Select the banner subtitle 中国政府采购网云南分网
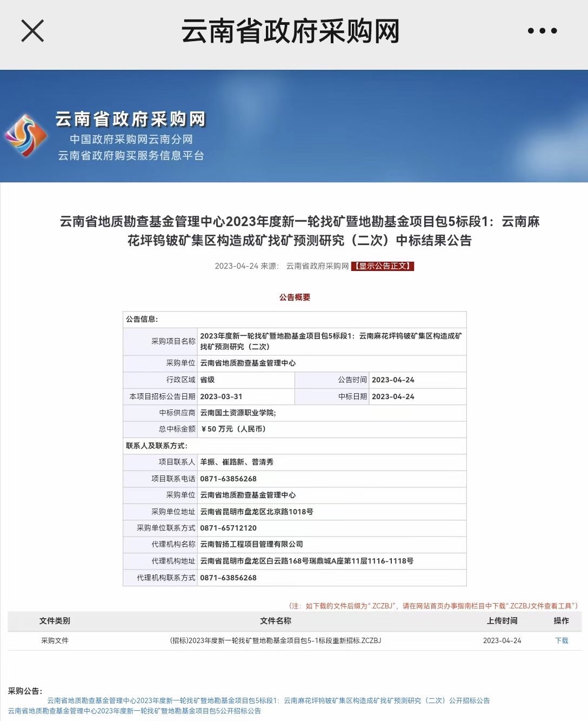The width and height of the screenshot is (588, 721). [x=131, y=140]
